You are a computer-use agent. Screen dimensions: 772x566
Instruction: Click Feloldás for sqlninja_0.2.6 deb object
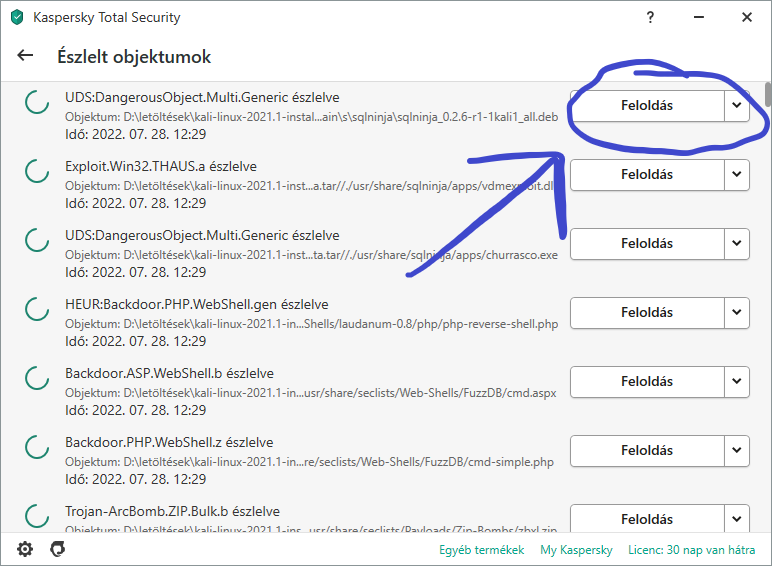(647, 105)
